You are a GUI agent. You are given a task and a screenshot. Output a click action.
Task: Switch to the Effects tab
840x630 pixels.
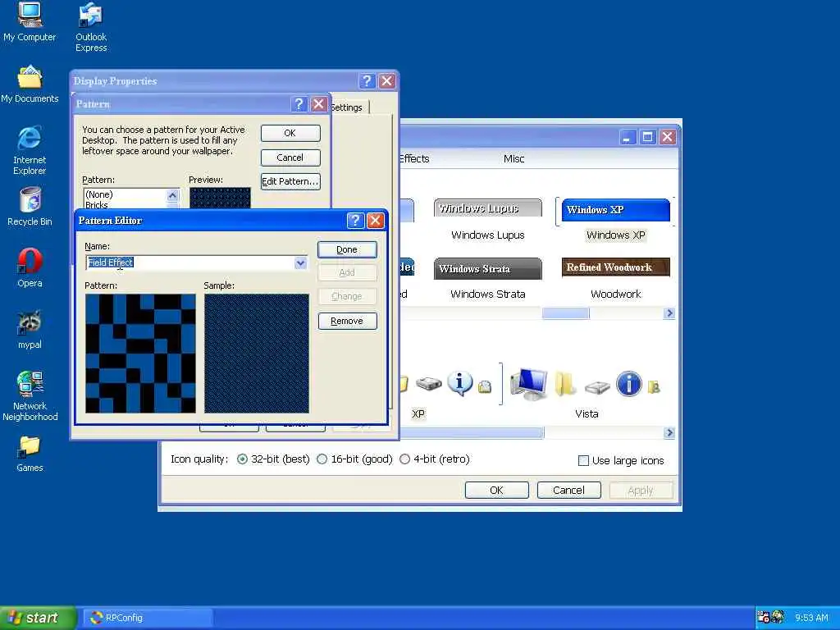[x=413, y=158]
